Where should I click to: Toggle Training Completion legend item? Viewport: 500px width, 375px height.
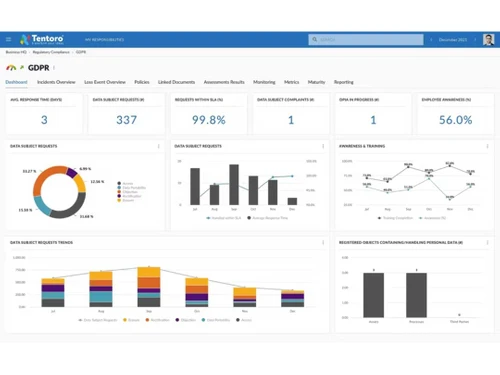tap(395, 218)
